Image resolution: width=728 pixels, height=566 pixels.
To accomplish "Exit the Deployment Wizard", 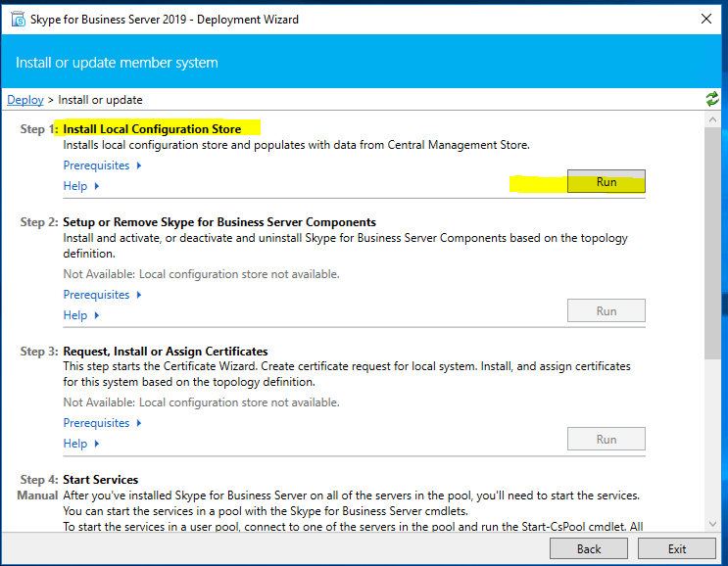I will [676, 548].
